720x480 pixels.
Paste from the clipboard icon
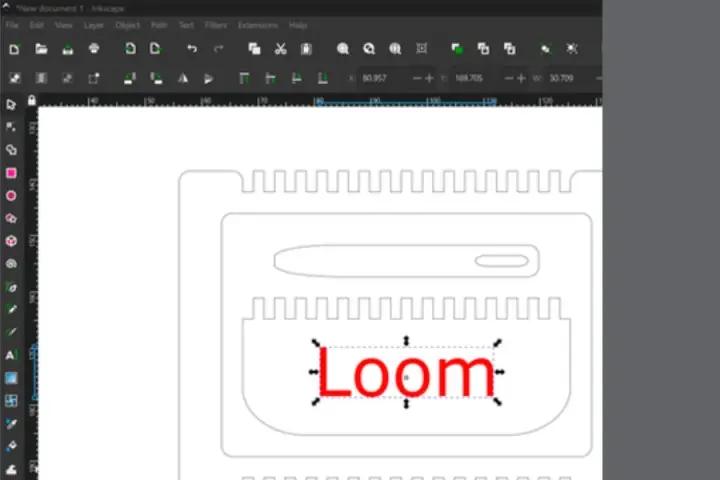coord(306,49)
